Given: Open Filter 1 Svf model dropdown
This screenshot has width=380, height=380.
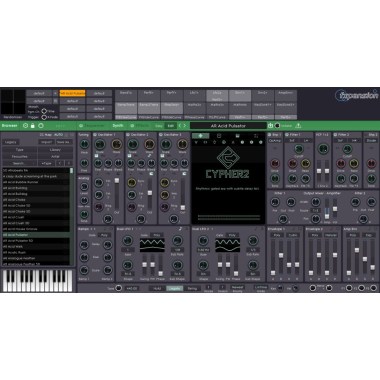Looking at the screenshot, I should pos(292,141).
